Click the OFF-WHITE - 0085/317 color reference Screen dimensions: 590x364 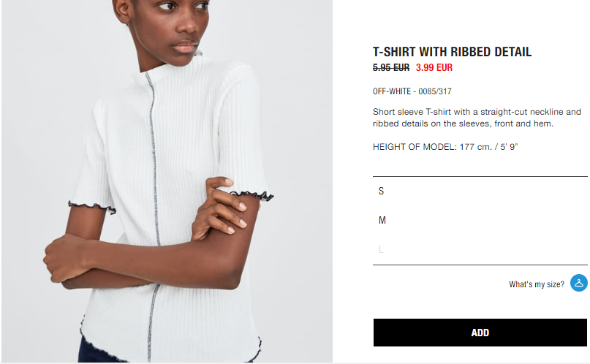(412, 91)
